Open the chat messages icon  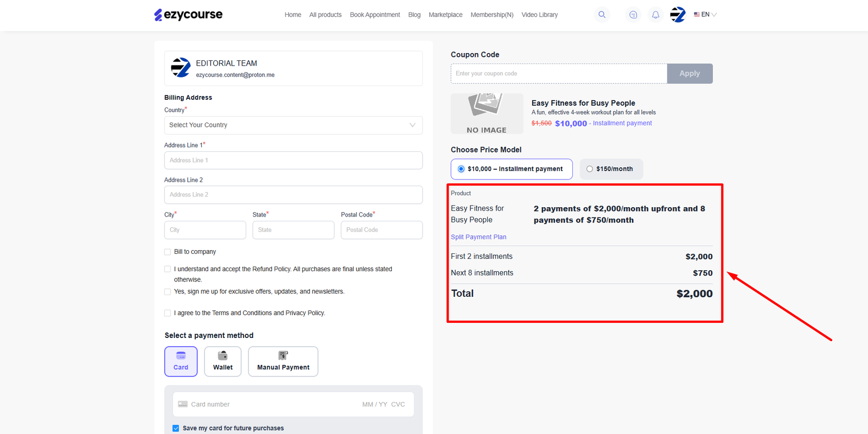633,15
